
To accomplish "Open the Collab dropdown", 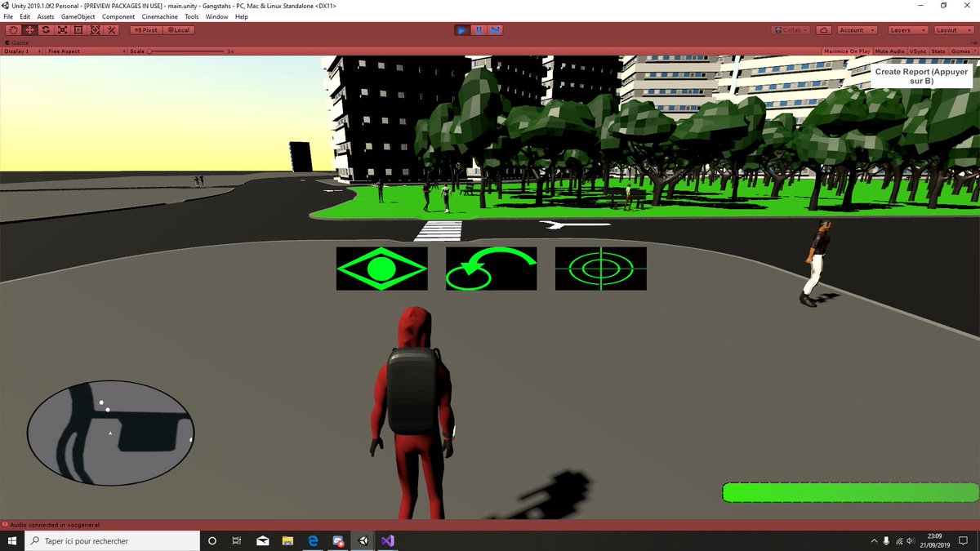I will [791, 30].
